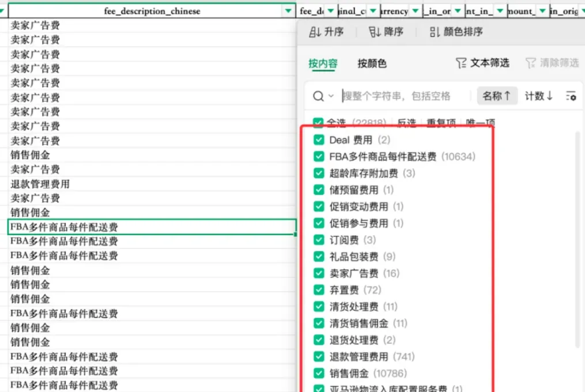
Task: Open fee_description_chinese column filter dropdown
Action: [288, 11]
